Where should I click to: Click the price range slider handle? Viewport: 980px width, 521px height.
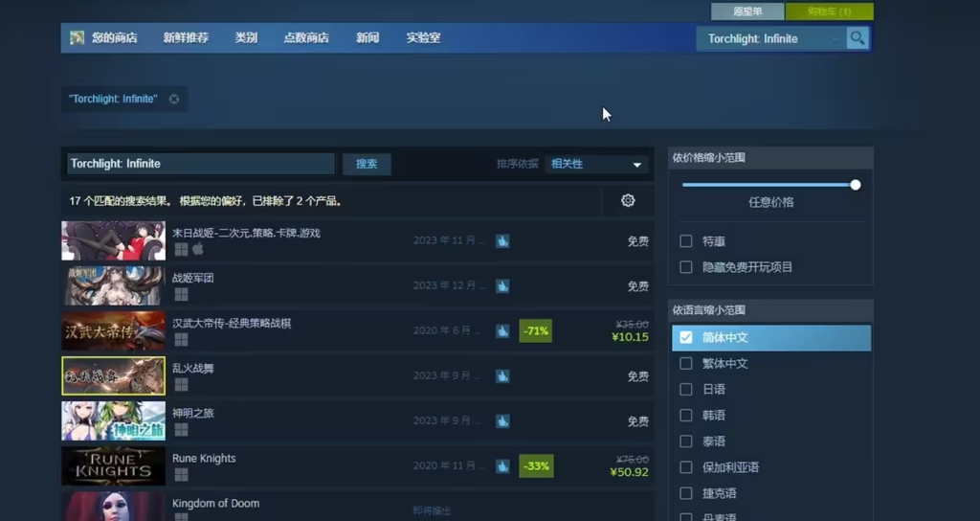coord(855,185)
